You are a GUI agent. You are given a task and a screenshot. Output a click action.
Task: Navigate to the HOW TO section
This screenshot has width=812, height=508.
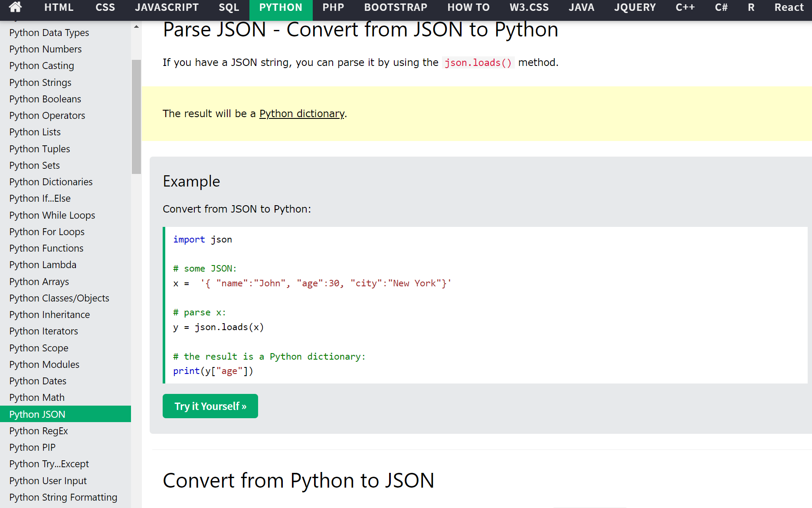tap(468, 7)
